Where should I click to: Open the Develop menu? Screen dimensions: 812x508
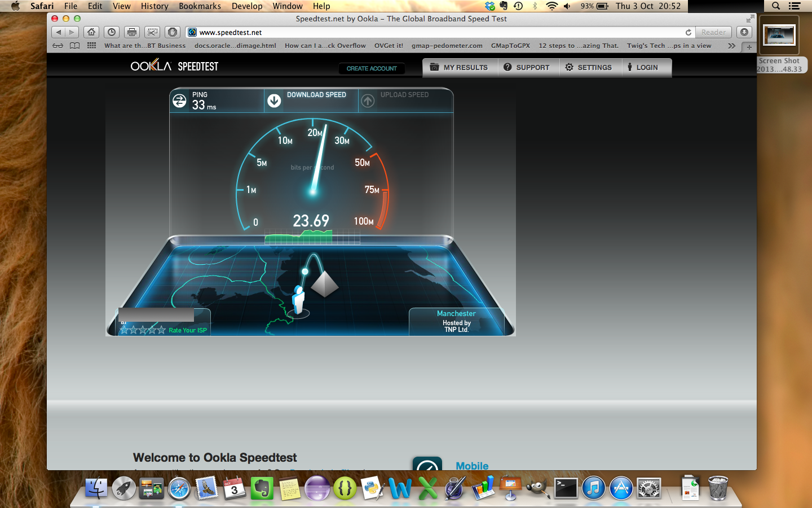coord(247,6)
